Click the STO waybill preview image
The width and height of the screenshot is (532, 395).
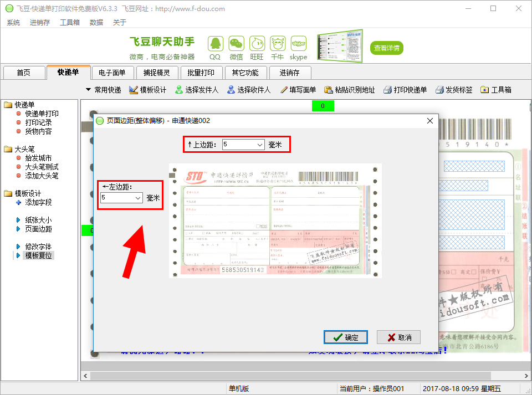tap(275, 220)
